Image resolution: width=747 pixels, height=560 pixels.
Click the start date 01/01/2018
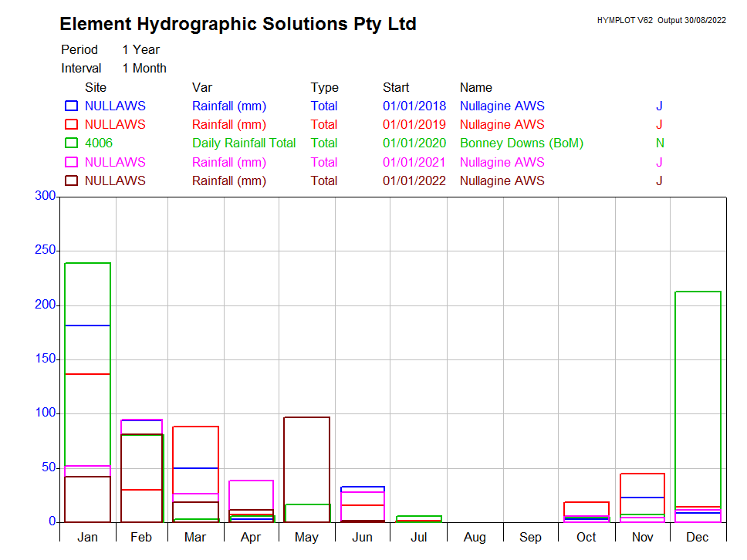point(414,106)
